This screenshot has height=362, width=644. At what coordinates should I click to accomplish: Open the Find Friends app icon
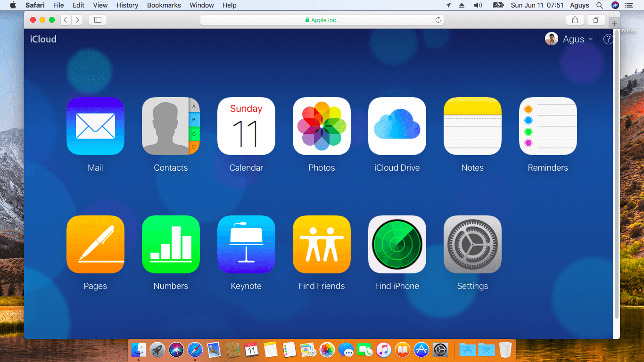point(322,245)
